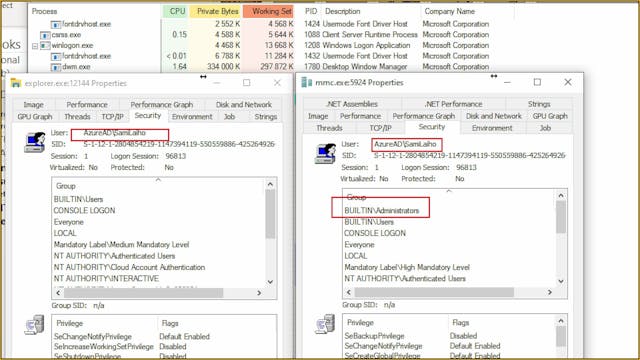This screenshot has width=640, height=360.
Task: Open .NET Performance tab in mmc.exe Properties
Action: pyautogui.click(x=453, y=104)
